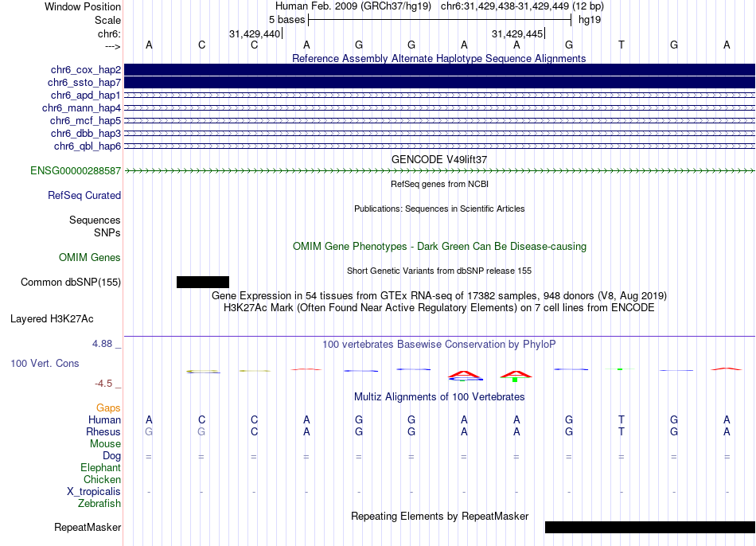The width and height of the screenshot is (756, 546).
Task: Click the Human alignment row label
Action: coord(104,419)
